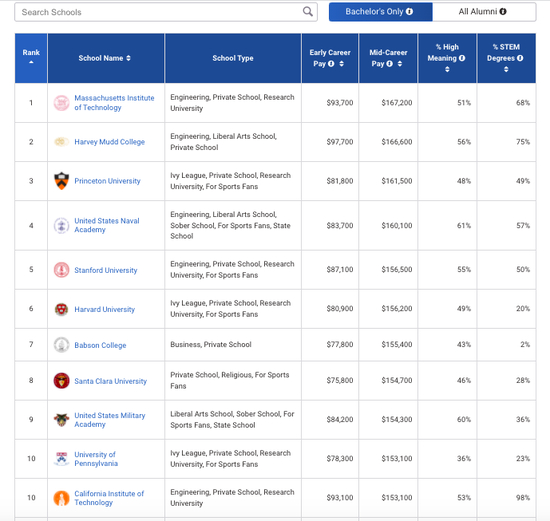This screenshot has width=550, height=521.
Task: Click the California Institute of Technology logo
Action: click(61, 498)
